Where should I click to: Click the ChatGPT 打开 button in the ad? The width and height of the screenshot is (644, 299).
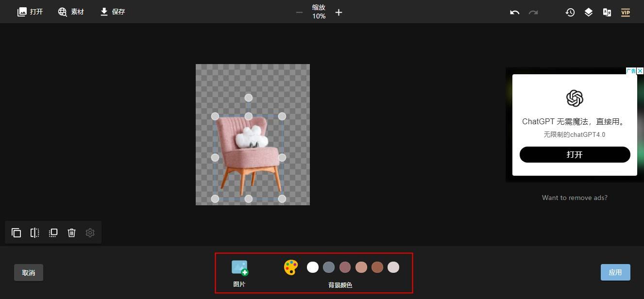pos(575,154)
